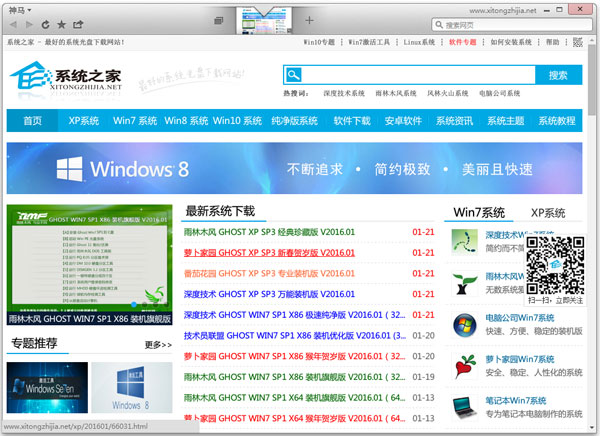This screenshot has width=600, height=436.
Task: Bookmark the page with the star icon
Action: click(x=61, y=25)
